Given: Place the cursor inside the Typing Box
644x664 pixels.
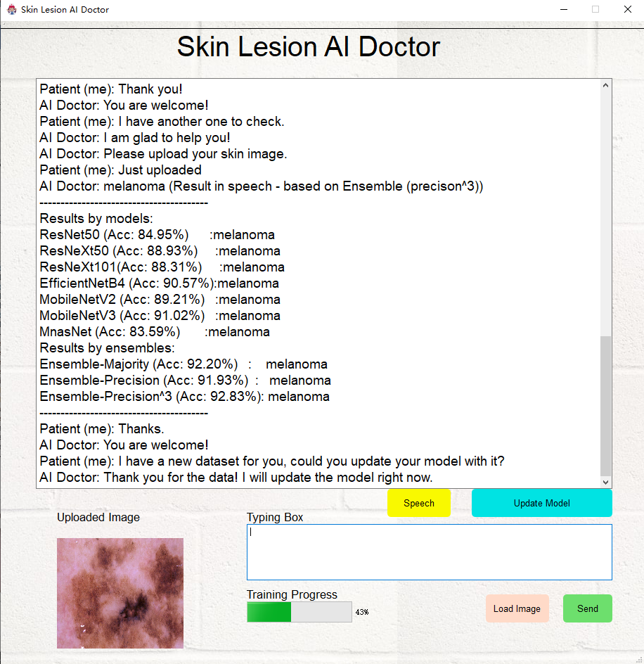Looking at the screenshot, I should 429,551.
